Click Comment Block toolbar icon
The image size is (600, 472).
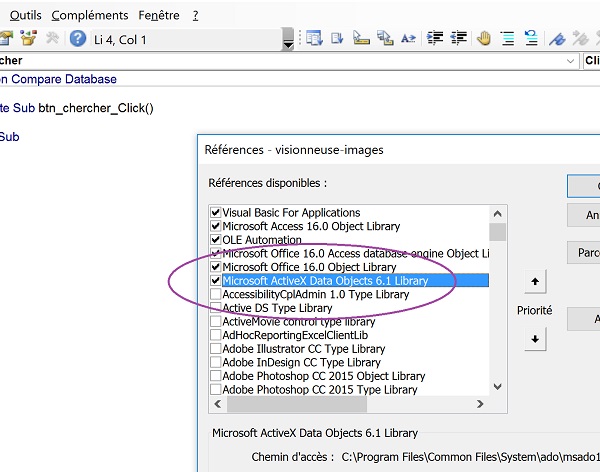pos(508,38)
